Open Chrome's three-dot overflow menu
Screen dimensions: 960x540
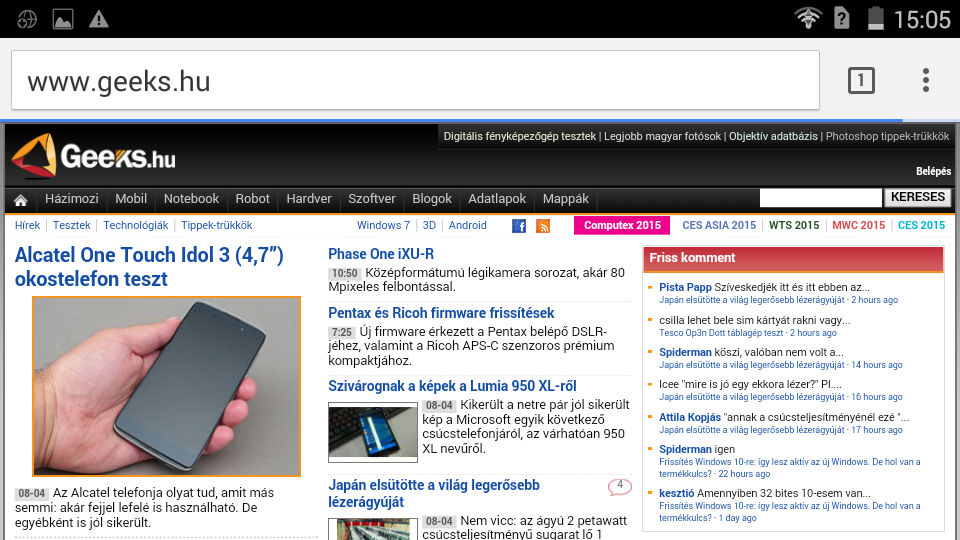[x=926, y=80]
